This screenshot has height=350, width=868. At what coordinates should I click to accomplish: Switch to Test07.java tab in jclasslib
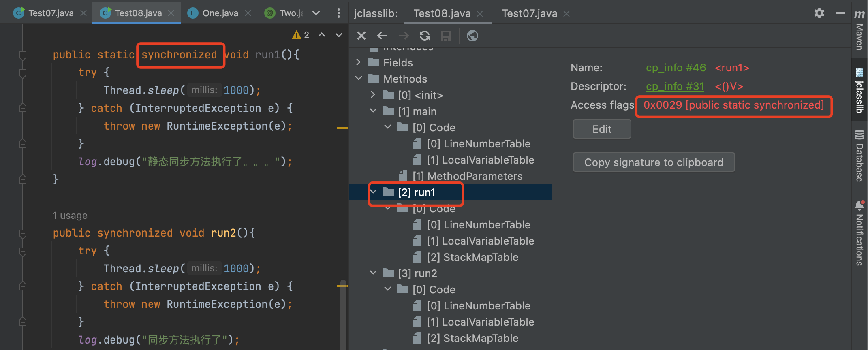coord(529,13)
